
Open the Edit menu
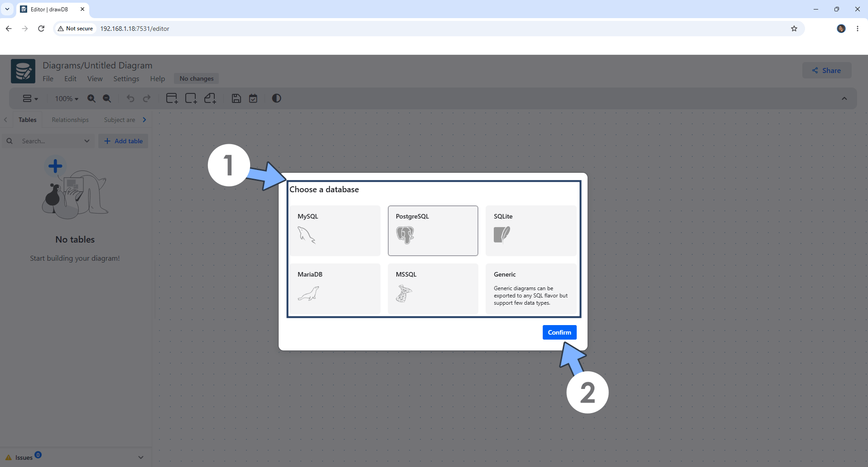[70, 78]
